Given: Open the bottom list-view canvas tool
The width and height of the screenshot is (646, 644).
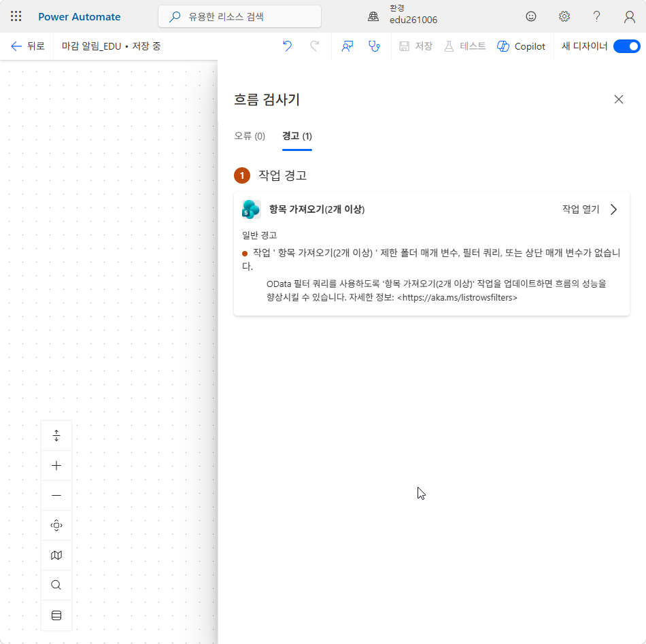Looking at the screenshot, I should pos(56,615).
